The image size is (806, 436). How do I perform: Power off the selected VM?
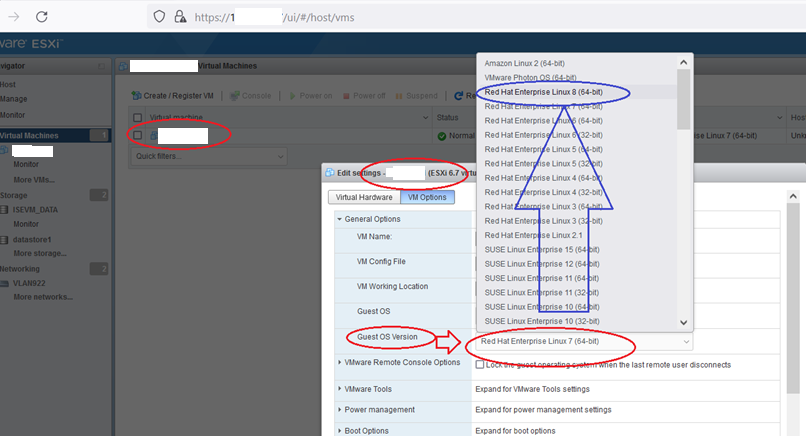pos(364,96)
